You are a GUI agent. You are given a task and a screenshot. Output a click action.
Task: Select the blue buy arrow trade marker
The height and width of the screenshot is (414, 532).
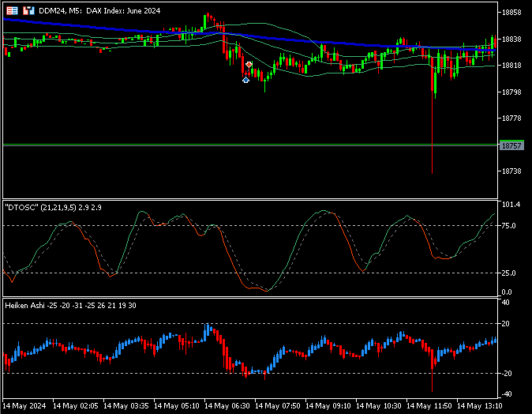[x=245, y=80]
